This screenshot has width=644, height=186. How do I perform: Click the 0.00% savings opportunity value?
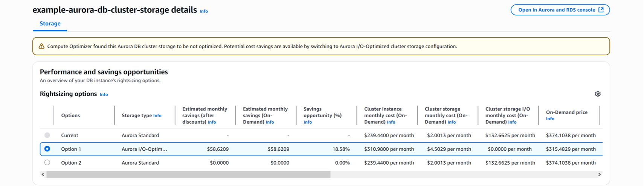click(x=342, y=163)
